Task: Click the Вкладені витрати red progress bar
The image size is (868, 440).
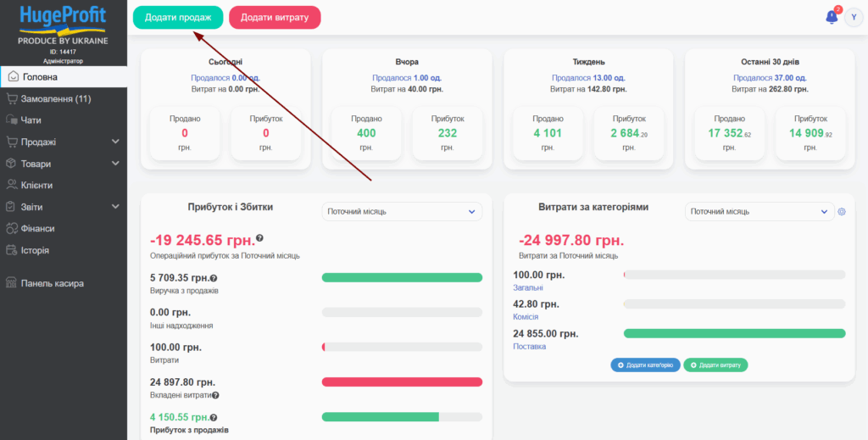Action: click(x=402, y=382)
